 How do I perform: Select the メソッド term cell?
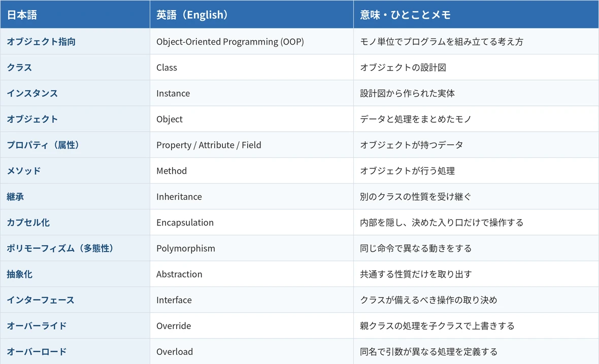click(75, 170)
